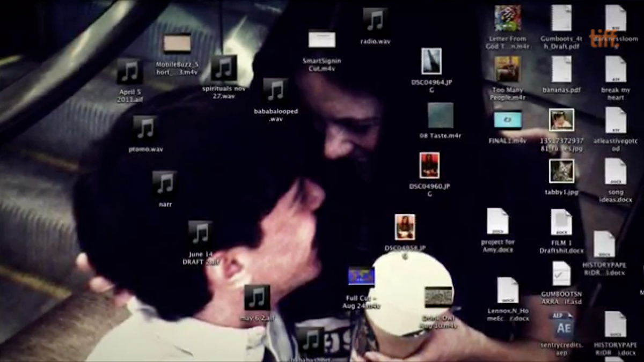Click the 08 Taste.m4r file icon

(x=440, y=115)
